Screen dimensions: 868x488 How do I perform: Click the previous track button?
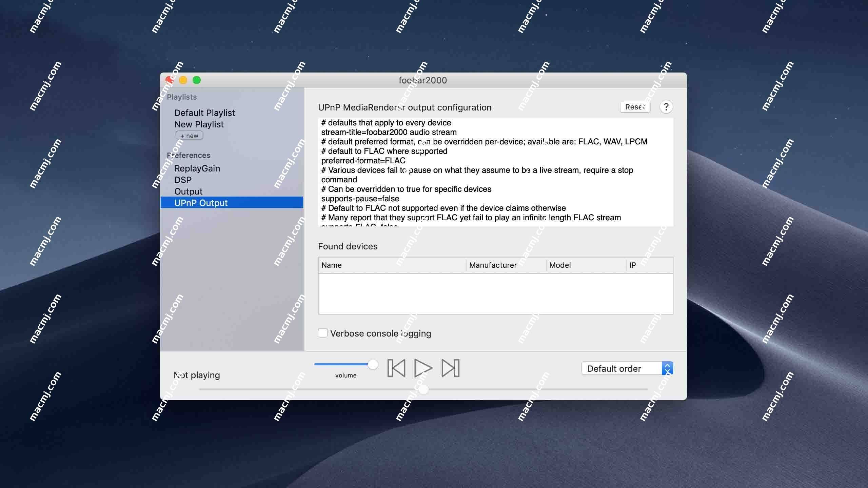[x=396, y=368]
